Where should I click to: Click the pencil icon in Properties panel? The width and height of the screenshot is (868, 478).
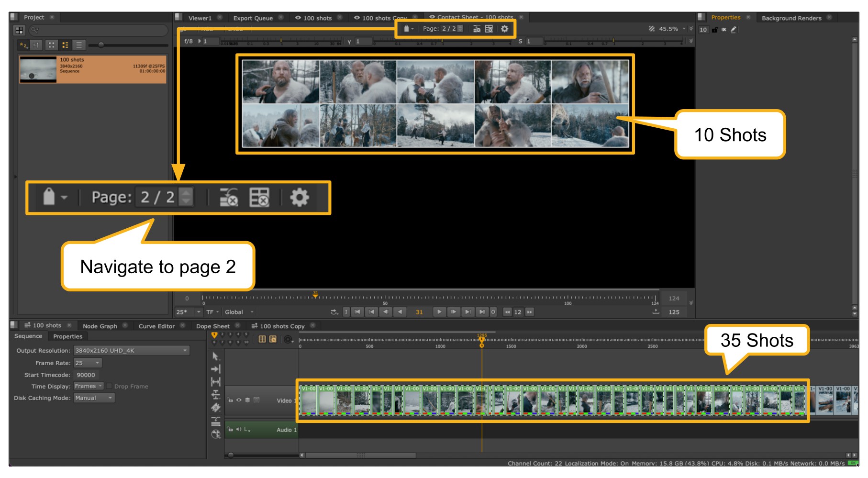tap(734, 30)
